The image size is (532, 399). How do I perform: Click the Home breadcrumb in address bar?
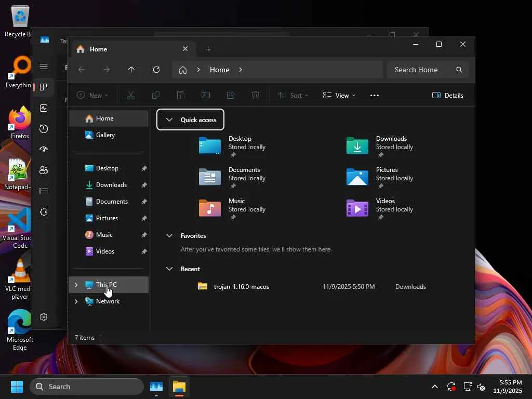[220, 70]
